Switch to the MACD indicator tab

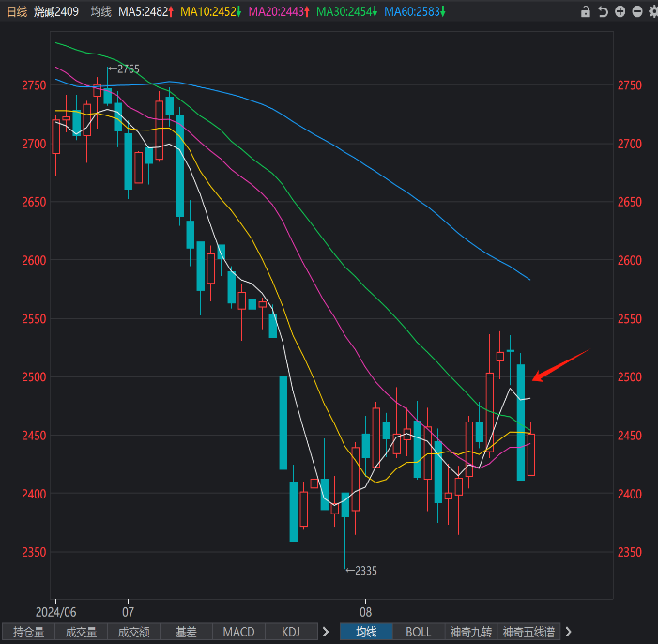pyautogui.click(x=238, y=632)
